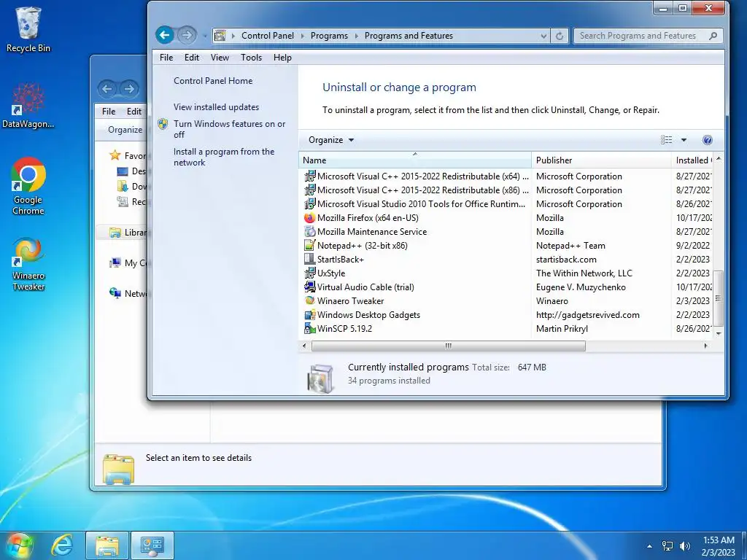Image resolution: width=747 pixels, height=560 pixels.
Task: Click the Control Panel breadcrumb segment
Action: click(x=268, y=36)
